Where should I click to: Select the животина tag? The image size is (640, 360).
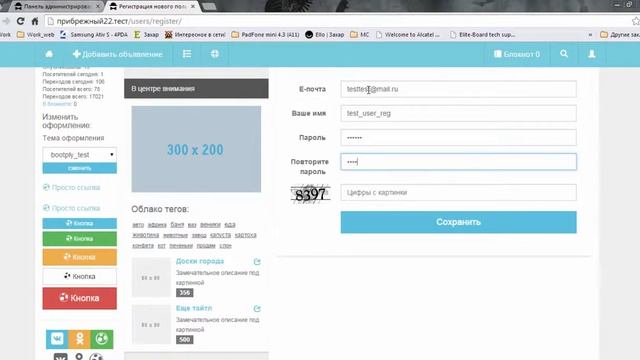click(146, 235)
